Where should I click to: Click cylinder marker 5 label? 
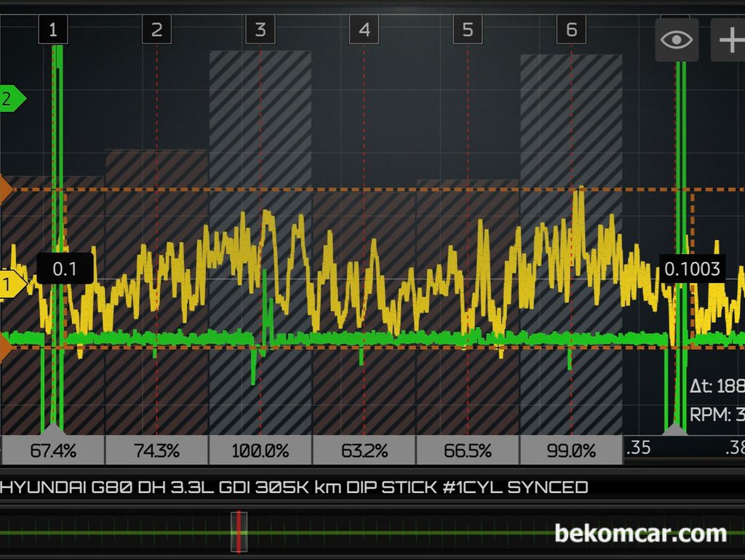[468, 30]
